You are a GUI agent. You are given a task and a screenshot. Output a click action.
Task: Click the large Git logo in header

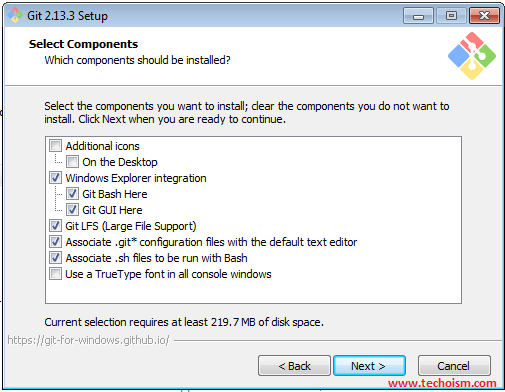click(472, 56)
